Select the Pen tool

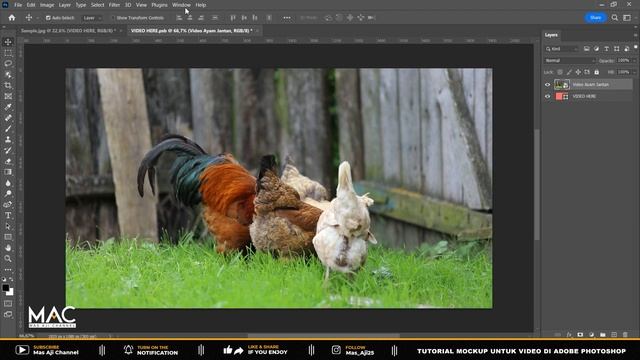click(8, 204)
